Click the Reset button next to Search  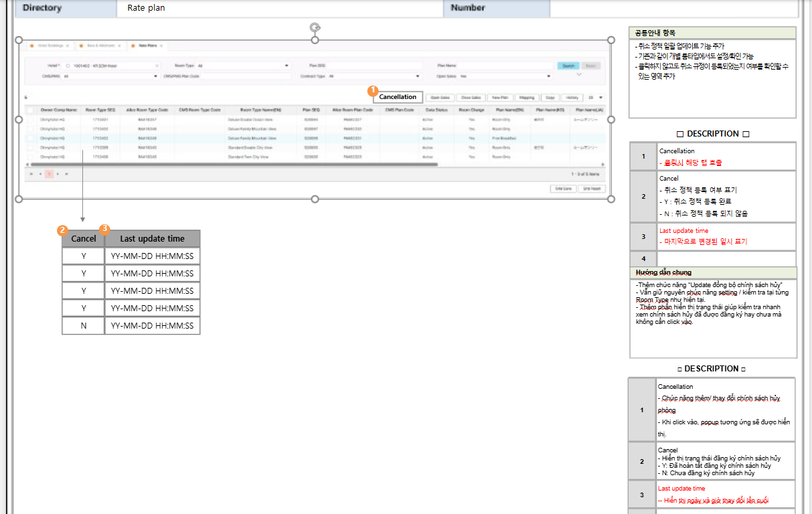(x=590, y=66)
